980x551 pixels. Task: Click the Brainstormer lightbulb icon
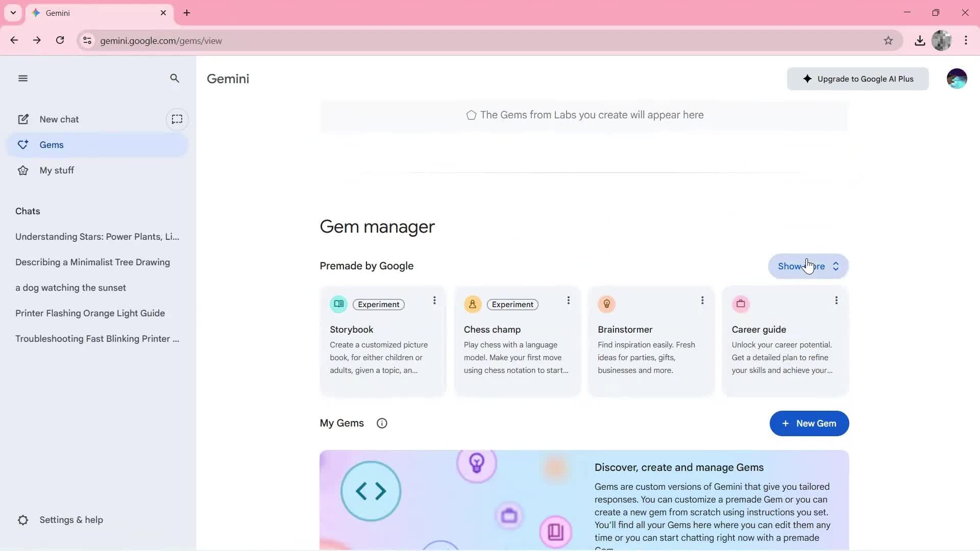click(x=606, y=304)
